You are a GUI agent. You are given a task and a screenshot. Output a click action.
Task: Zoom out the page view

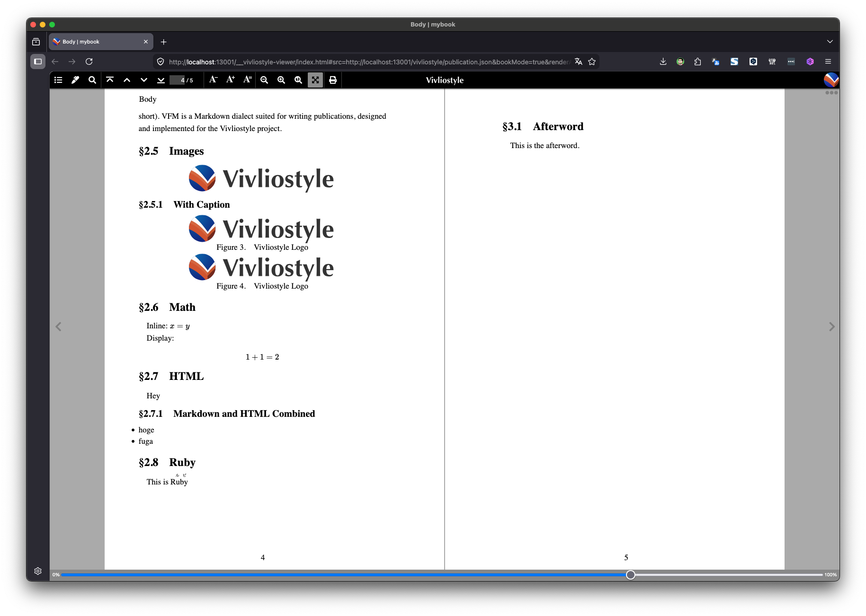[x=264, y=80]
